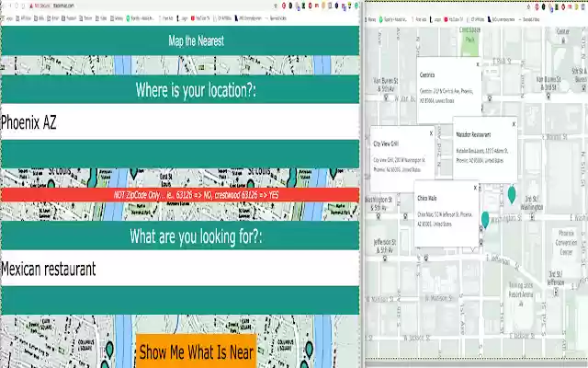
Task: Click Where is your location? heading
Action: (196, 90)
